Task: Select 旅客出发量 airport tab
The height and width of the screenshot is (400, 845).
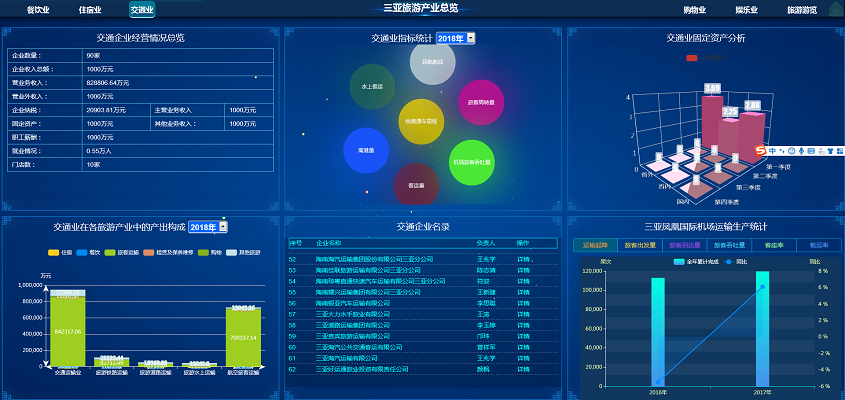Action: (x=640, y=245)
